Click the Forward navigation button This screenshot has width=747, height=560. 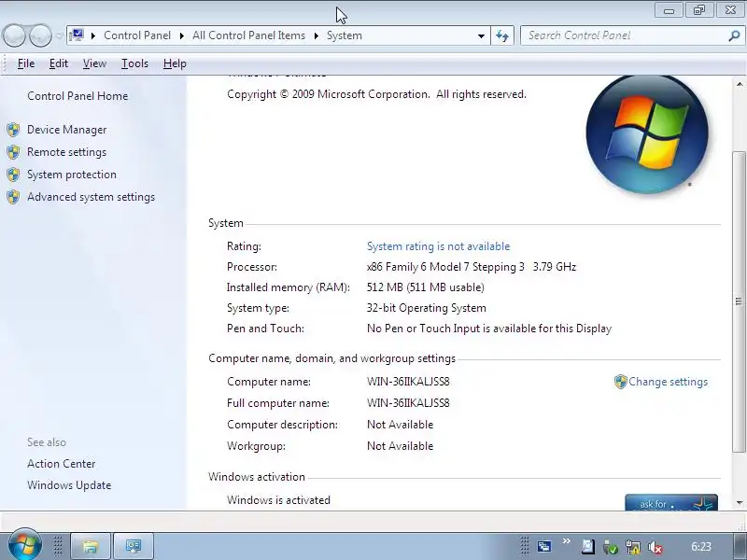click(40, 35)
